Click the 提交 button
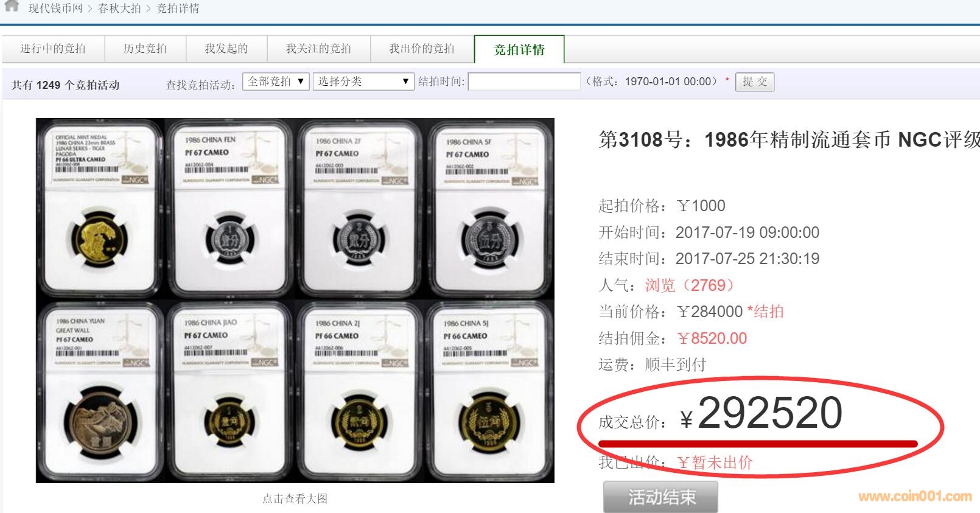 tap(755, 82)
